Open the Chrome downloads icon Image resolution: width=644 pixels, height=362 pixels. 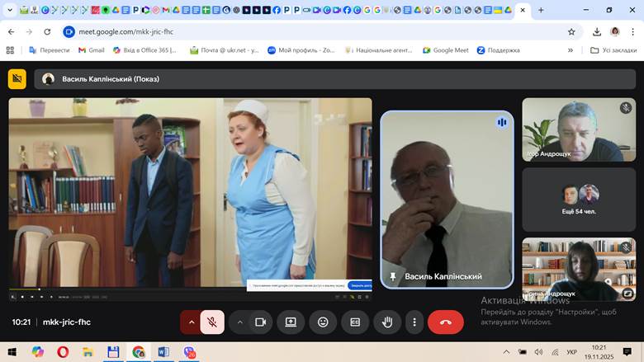click(x=597, y=31)
